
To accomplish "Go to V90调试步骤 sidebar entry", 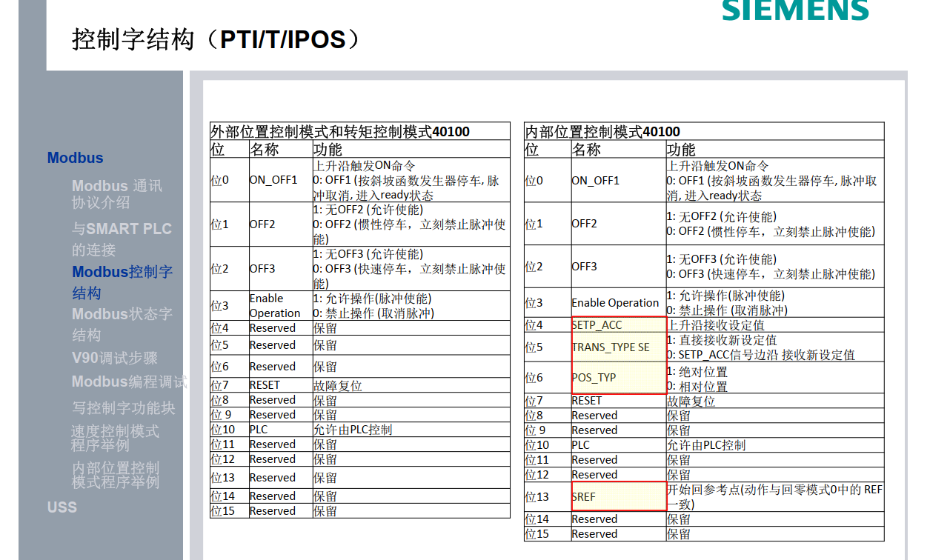I will [115, 358].
